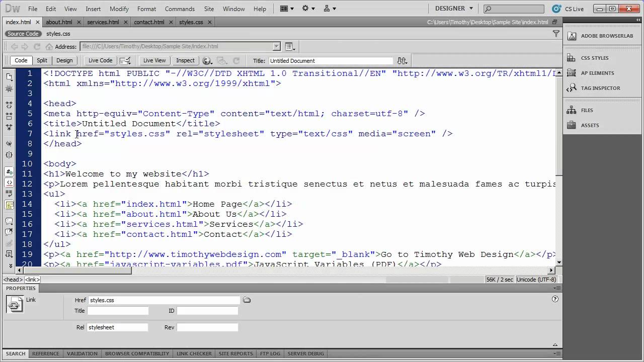The height and width of the screenshot is (362, 644).
Task: Collapse Full Tag coding toolbar icon
Action: [9, 105]
